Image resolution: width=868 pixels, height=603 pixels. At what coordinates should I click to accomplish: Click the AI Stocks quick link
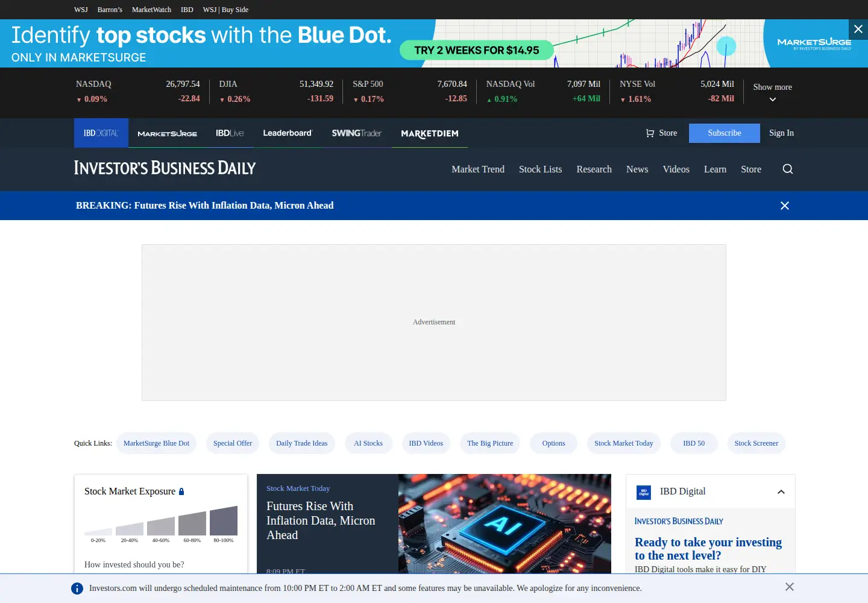click(x=368, y=443)
